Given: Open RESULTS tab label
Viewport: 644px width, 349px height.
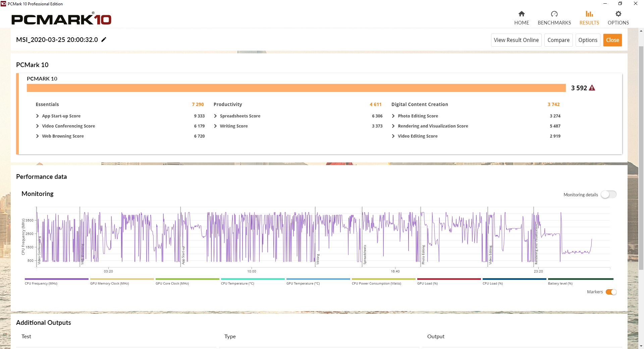Looking at the screenshot, I should click(589, 22).
